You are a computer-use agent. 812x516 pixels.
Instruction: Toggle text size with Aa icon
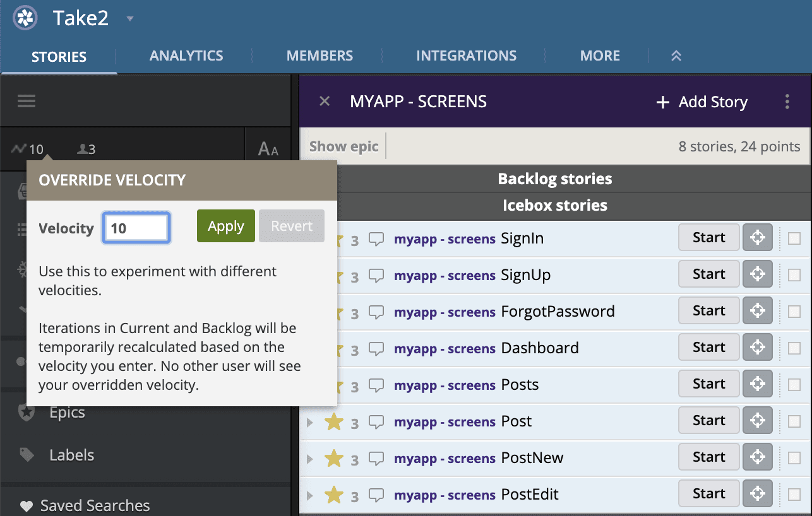[268, 150]
